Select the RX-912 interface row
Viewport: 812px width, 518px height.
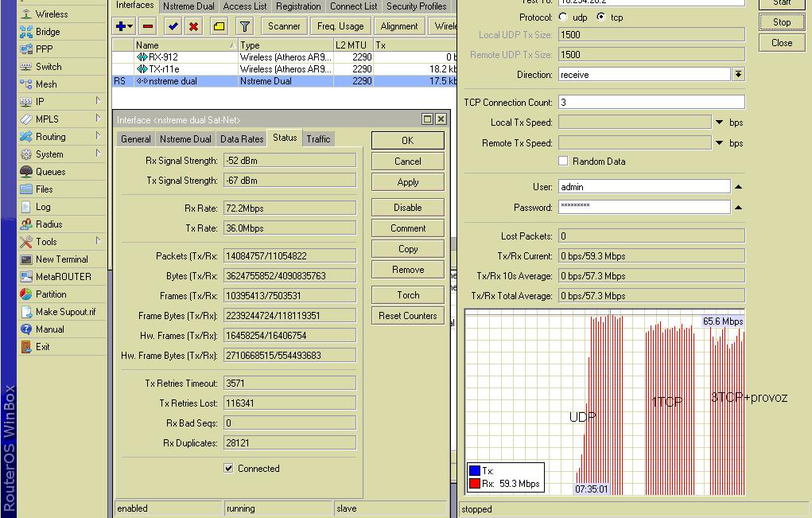(284, 57)
